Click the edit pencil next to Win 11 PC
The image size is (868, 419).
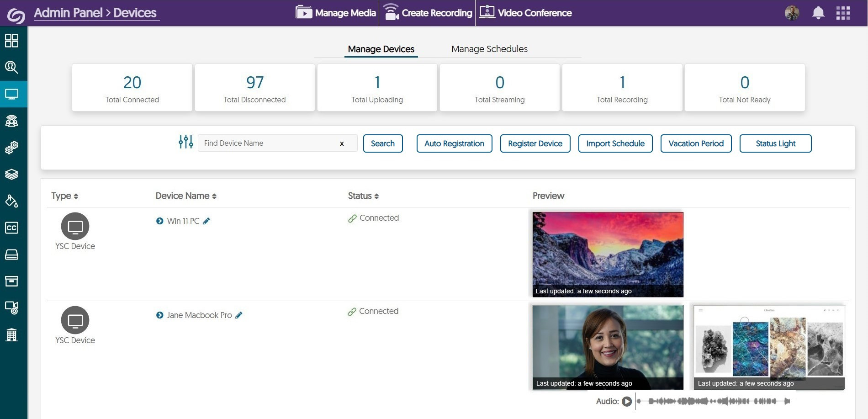click(206, 221)
